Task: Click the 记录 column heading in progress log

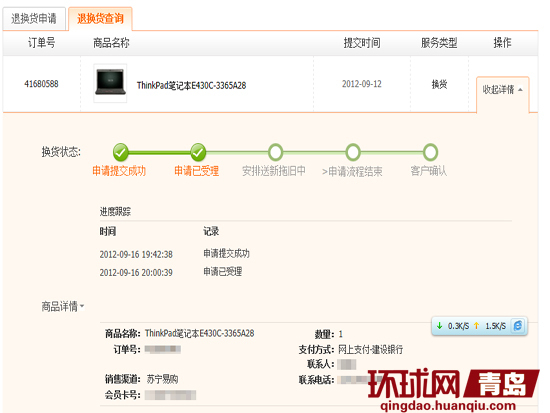Action: 211,231
